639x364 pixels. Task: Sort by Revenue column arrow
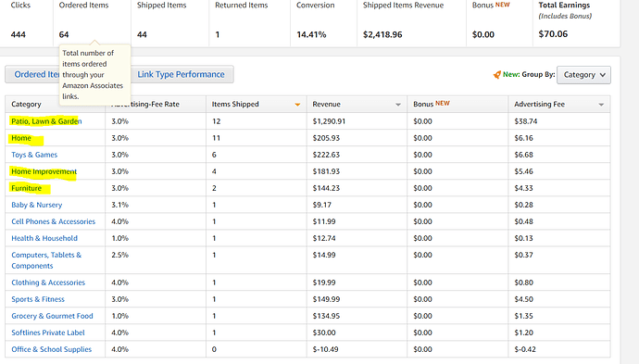coord(398,105)
